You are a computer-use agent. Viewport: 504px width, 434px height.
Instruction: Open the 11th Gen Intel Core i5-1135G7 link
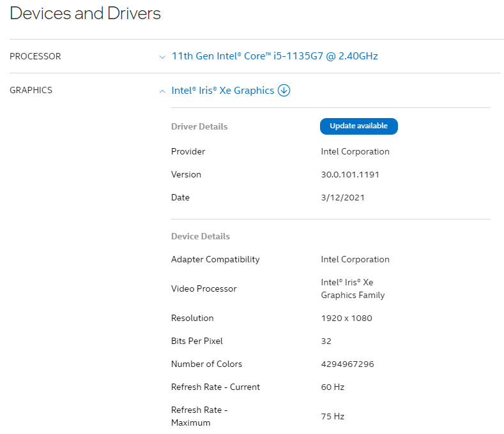(275, 56)
